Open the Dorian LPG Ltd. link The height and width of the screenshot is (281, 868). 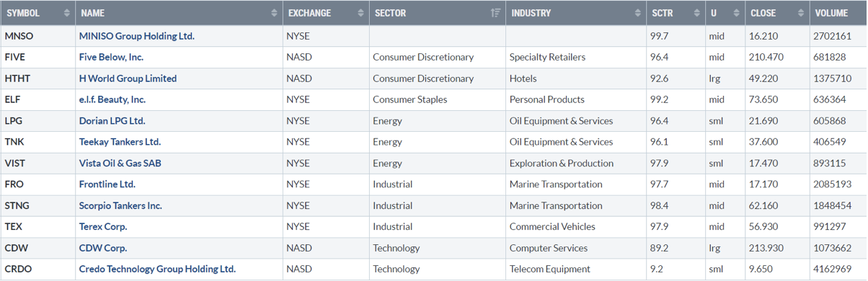(112, 121)
